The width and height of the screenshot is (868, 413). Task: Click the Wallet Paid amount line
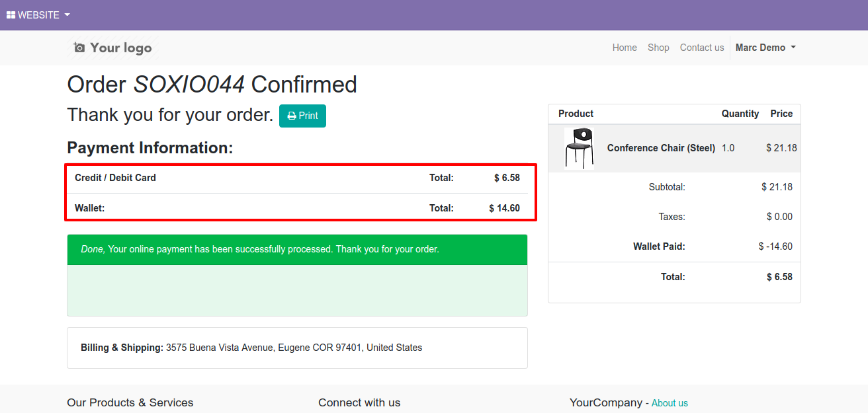point(674,246)
